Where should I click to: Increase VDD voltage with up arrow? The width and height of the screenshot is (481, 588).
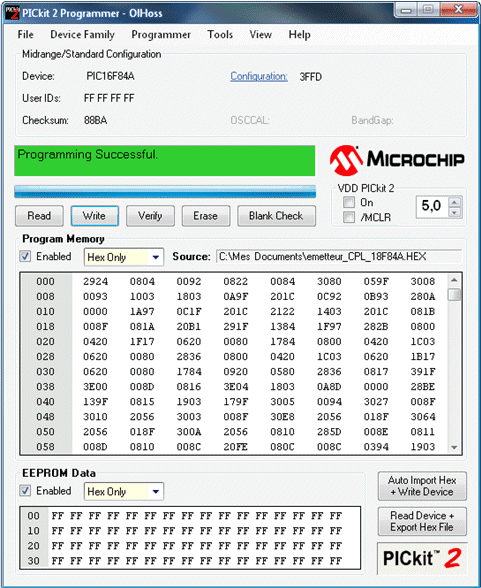(x=455, y=202)
